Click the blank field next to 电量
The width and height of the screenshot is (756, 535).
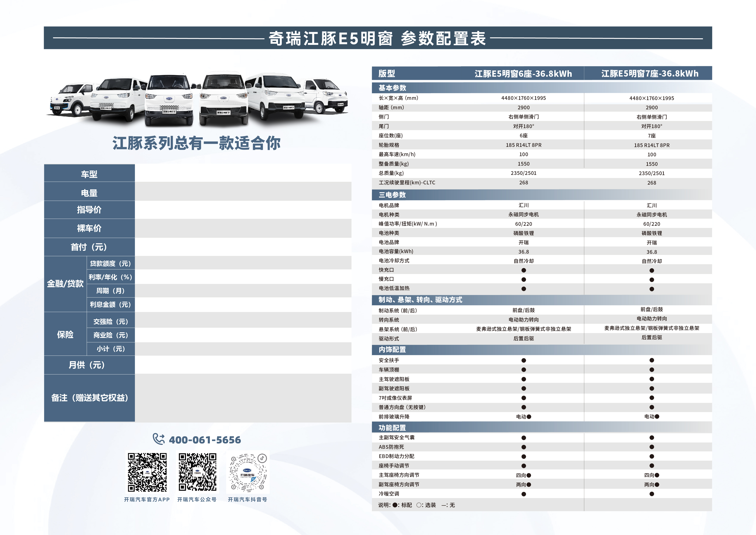(x=243, y=191)
